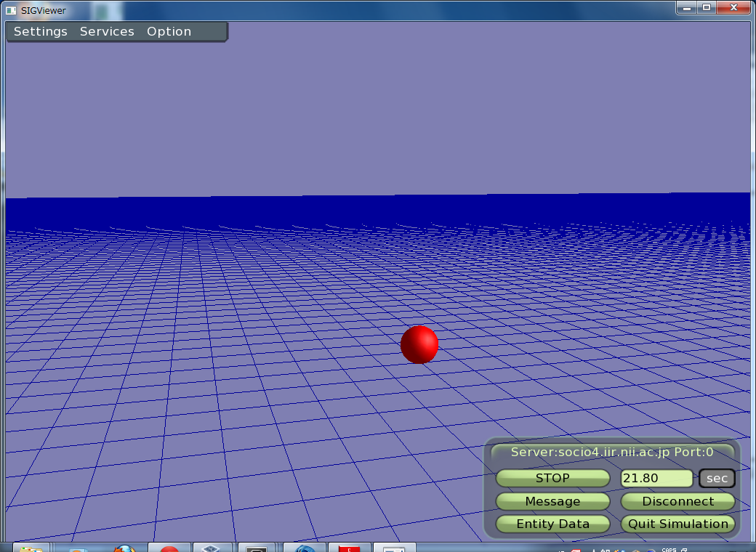The image size is (756, 552).
Task: Click the Server socio4.iir.nii.ac.jp header bar
Action: 612,452
